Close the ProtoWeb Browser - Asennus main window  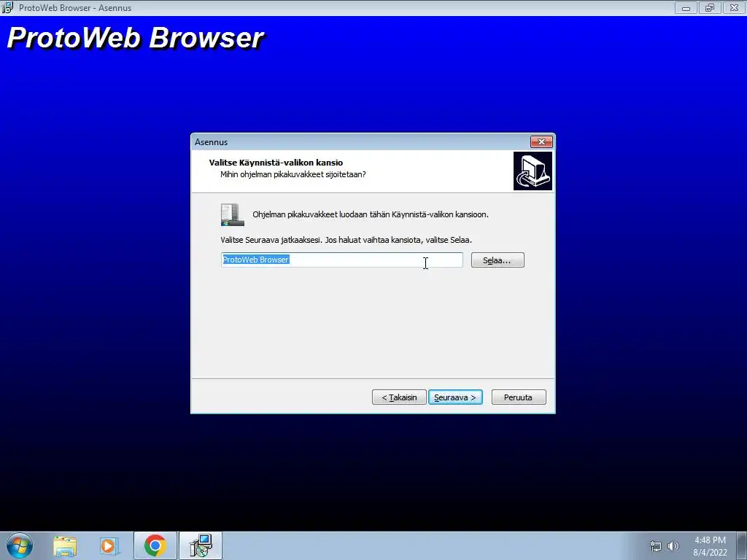(734, 7)
